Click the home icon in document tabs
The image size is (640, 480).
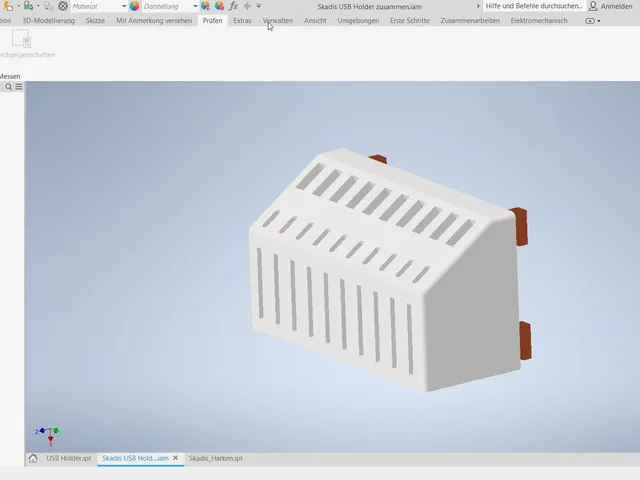tap(33, 458)
